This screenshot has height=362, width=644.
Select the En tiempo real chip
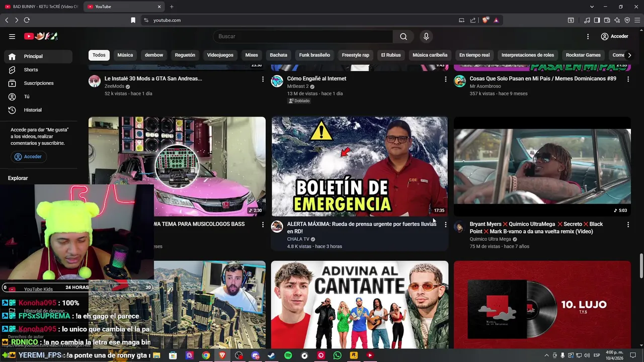click(x=474, y=55)
